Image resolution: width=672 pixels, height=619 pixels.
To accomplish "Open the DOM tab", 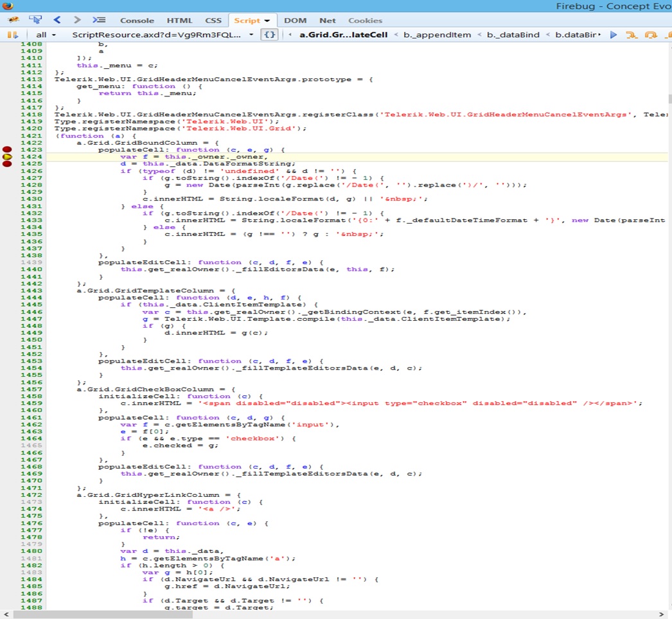I will tap(296, 21).
